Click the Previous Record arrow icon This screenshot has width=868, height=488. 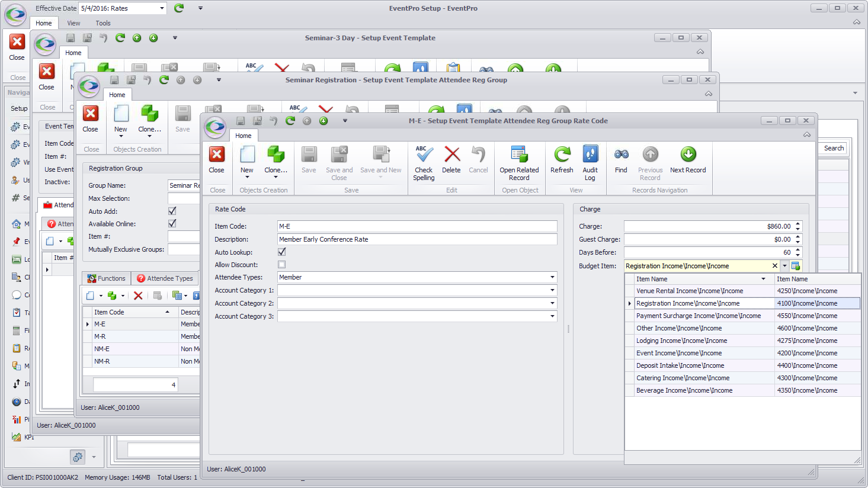point(651,155)
